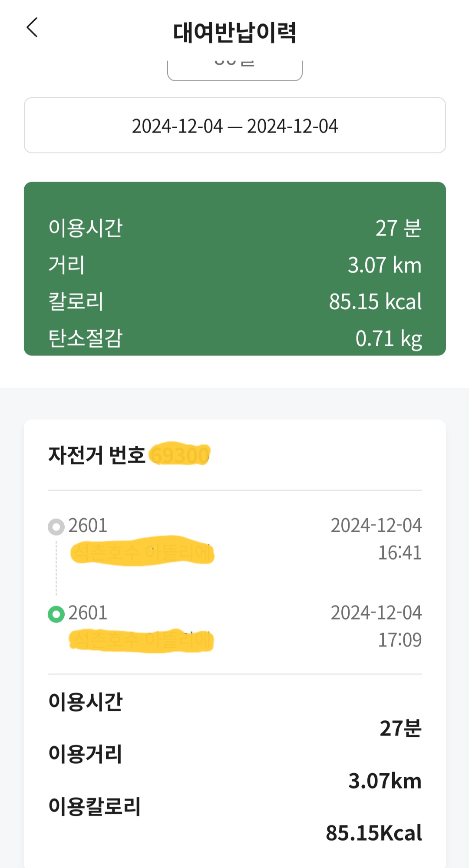Click the 대여반납이력 page title

pyautogui.click(x=234, y=33)
